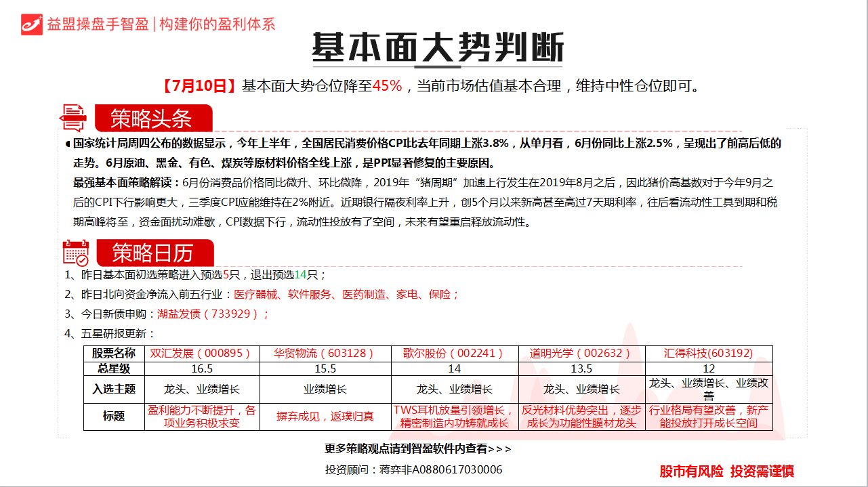
Task: Click the 基本面大势判断 main title
Action: 437,47
